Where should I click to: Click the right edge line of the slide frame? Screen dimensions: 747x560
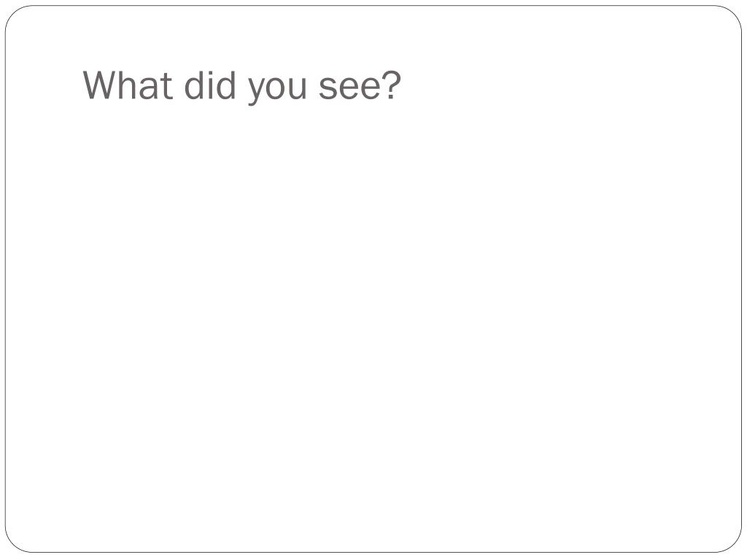[x=741, y=280]
